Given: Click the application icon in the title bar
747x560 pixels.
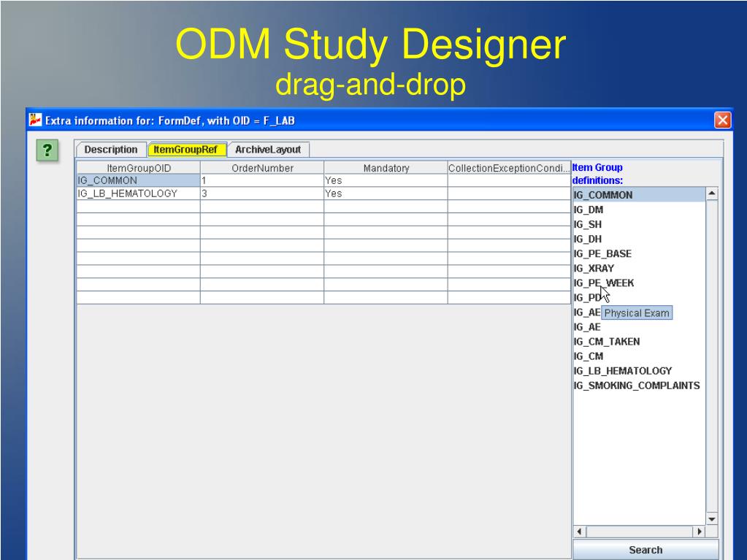Looking at the screenshot, I should (x=36, y=120).
